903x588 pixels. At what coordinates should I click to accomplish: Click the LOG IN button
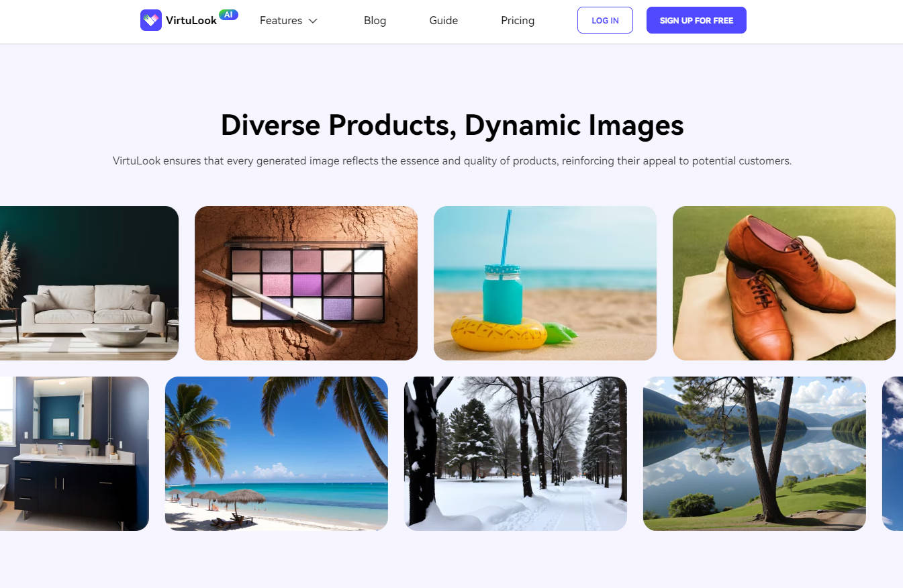click(x=604, y=20)
